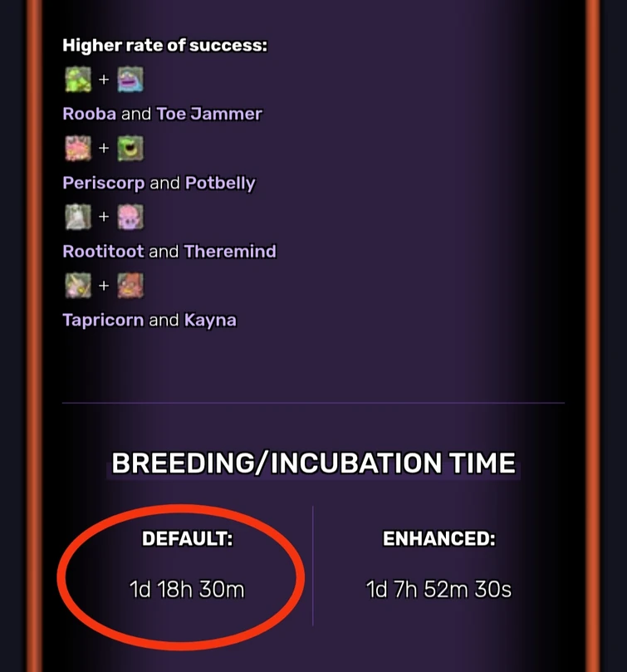The image size is (627, 672).
Task: Choose the Kayna monster icon
Action: (x=130, y=286)
